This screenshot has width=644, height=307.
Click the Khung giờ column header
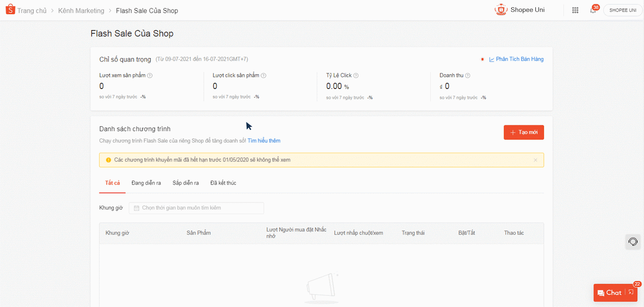click(x=117, y=233)
